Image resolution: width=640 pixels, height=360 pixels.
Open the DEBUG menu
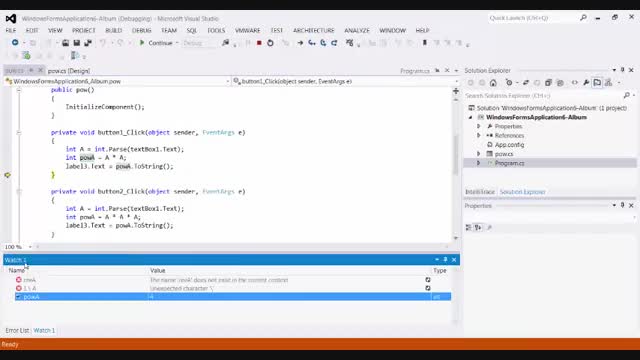pos(141,31)
